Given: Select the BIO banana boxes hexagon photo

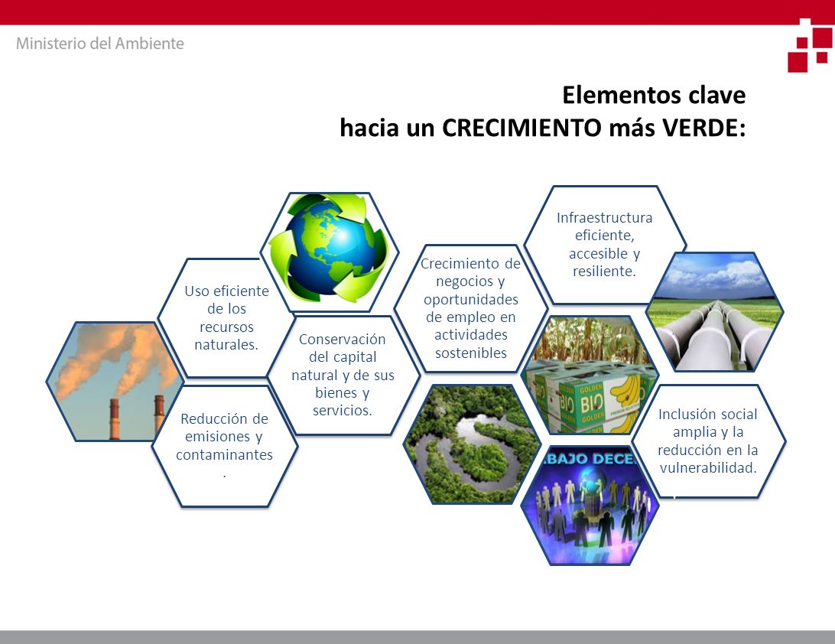Looking at the screenshot, I should pyautogui.click(x=590, y=375).
